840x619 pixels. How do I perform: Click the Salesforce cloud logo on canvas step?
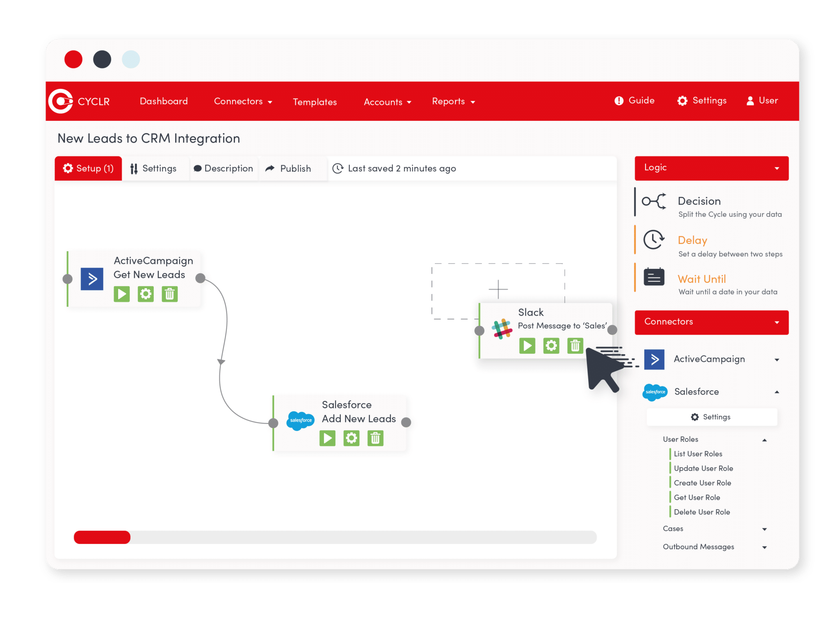[301, 421]
